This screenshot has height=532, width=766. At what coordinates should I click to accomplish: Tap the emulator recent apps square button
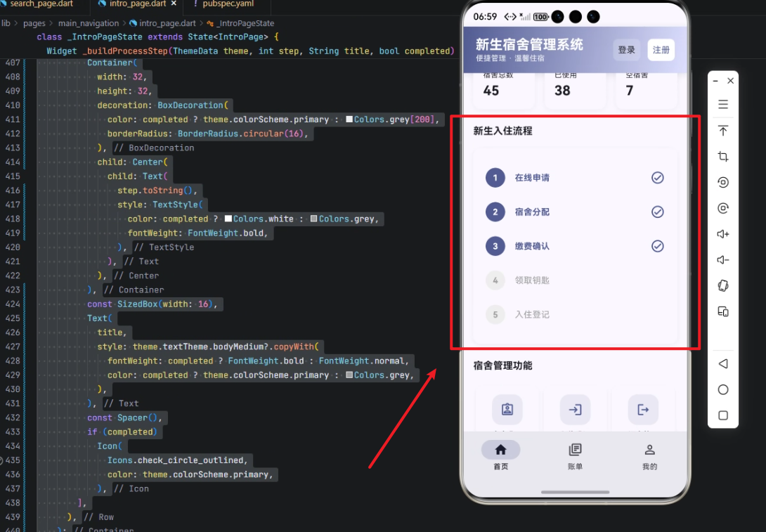pyautogui.click(x=723, y=415)
